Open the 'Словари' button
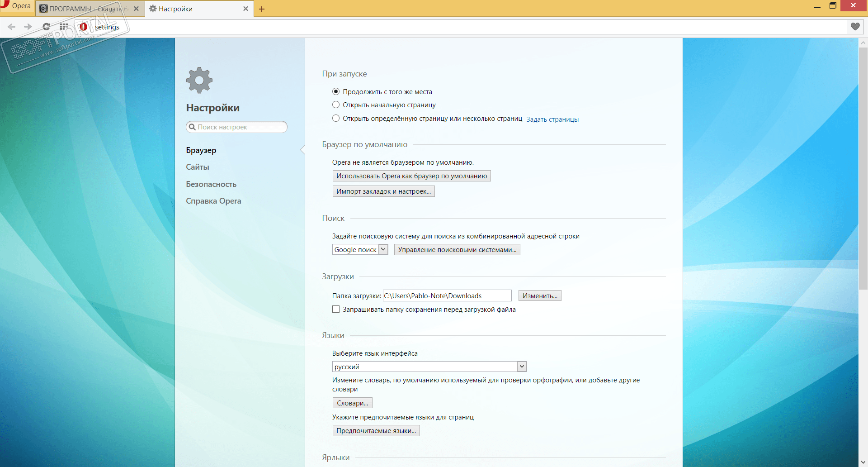The height and width of the screenshot is (467, 868). pyautogui.click(x=353, y=403)
